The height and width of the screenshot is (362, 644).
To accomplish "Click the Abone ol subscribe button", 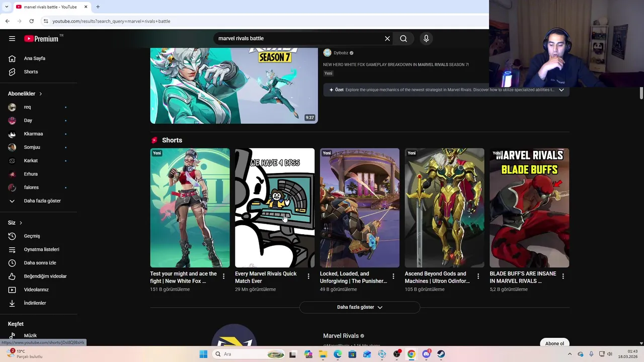I will pyautogui.click(x=554, y=343).
